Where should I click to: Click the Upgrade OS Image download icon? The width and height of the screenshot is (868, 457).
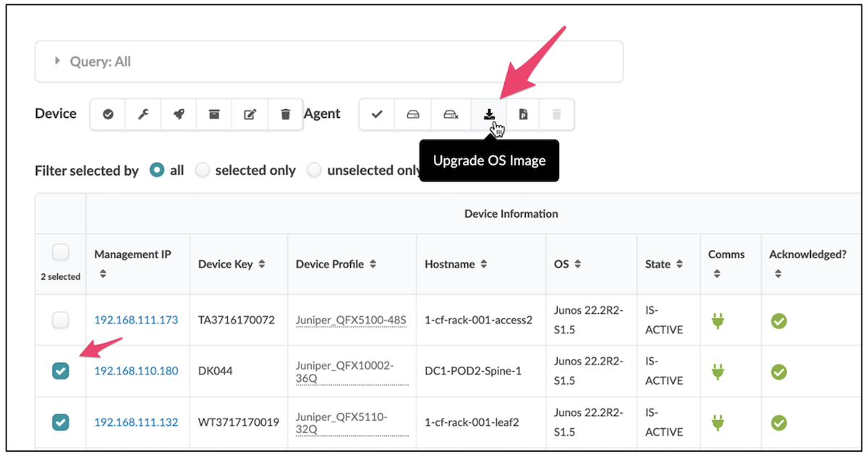[490, 114]
